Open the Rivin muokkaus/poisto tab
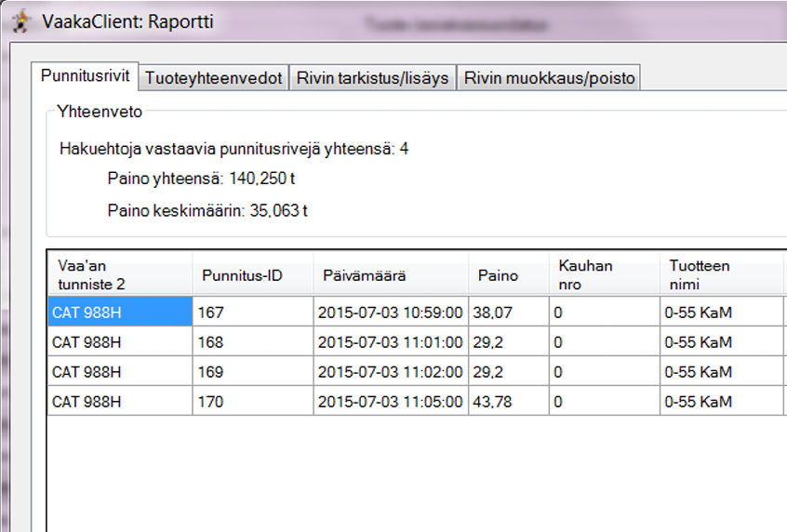787x532 pixels. tap(549, 78)
